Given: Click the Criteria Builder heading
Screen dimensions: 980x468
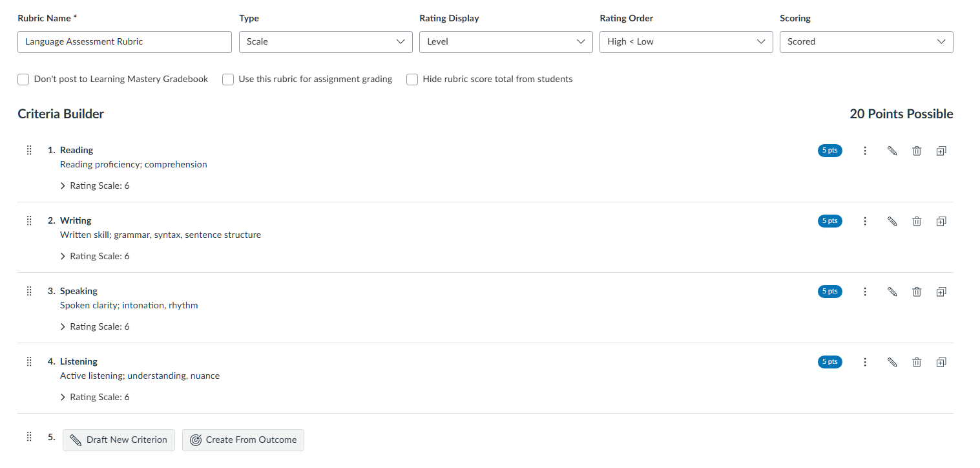Looking at the screenshot, I should pos(61,114).
